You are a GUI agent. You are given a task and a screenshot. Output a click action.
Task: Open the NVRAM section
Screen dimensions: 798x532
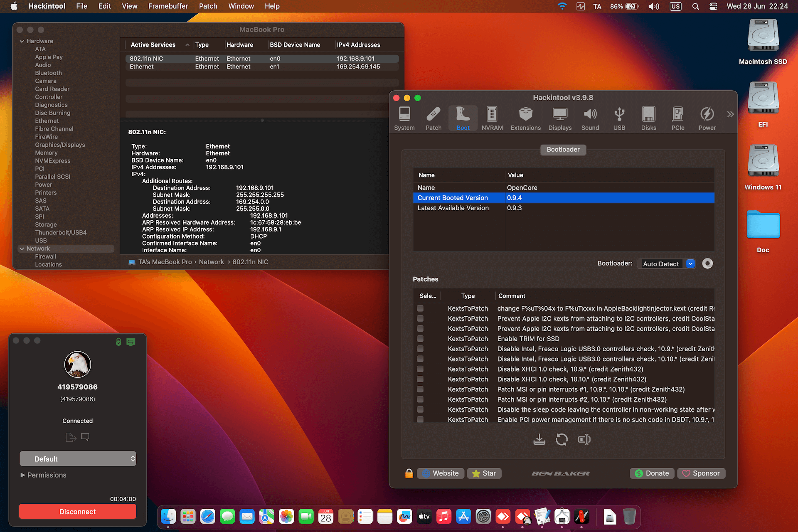pos(492,118)
